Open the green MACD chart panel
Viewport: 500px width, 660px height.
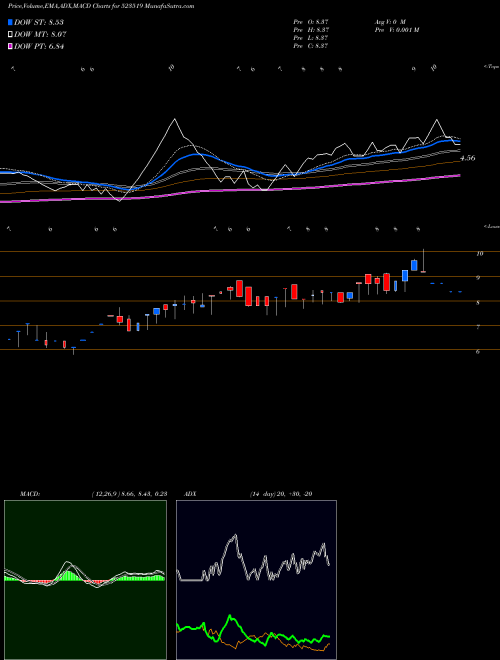coord(85,580)
